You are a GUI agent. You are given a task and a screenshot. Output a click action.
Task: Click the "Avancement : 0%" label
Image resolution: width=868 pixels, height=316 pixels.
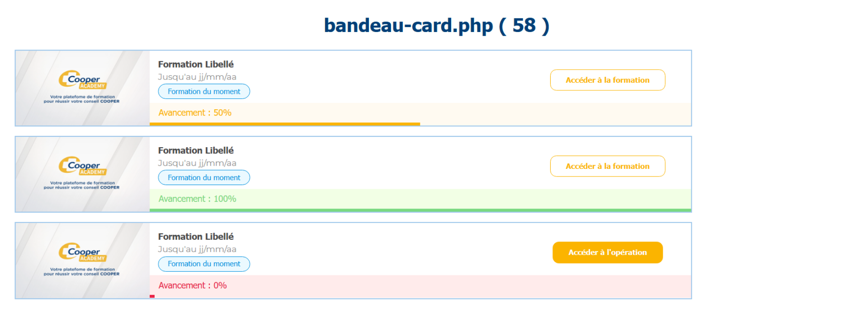tap(193, 285)
